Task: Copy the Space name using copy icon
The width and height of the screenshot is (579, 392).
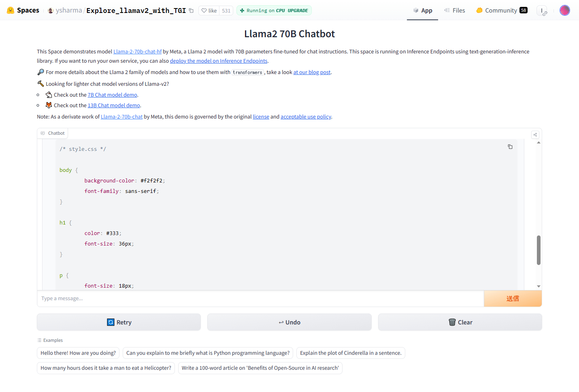Action: click(x=192, y=11)
